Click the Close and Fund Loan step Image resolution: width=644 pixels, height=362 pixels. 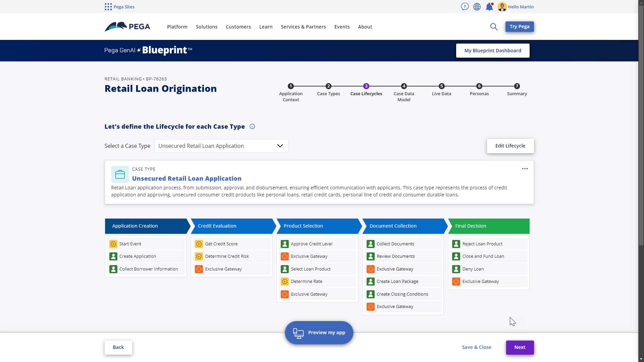[x=489, y=256]
